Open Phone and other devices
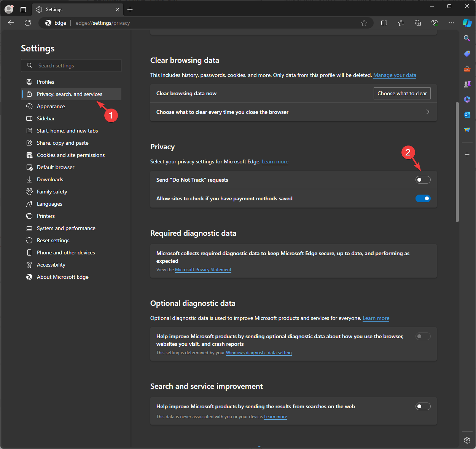This screenshot has height=449, width=476. 71,252
